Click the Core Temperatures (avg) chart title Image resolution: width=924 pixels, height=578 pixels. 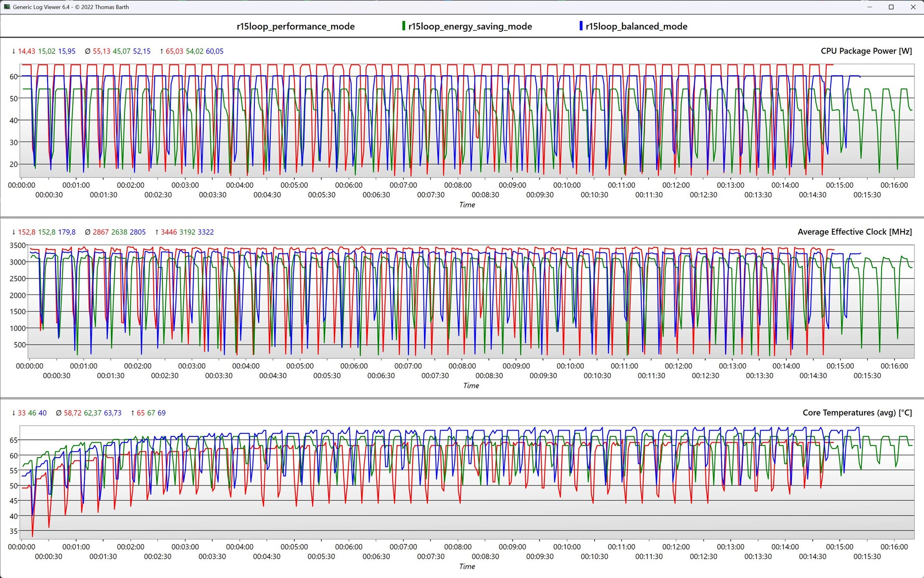pos(857,413)
